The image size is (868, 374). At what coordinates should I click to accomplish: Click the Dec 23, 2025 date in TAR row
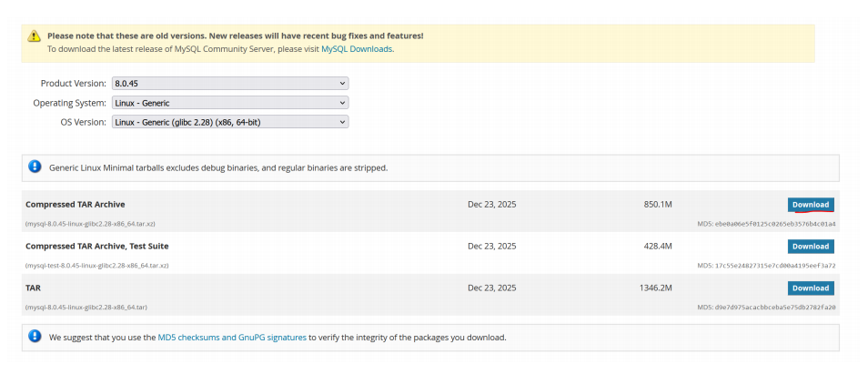(492, 288)
